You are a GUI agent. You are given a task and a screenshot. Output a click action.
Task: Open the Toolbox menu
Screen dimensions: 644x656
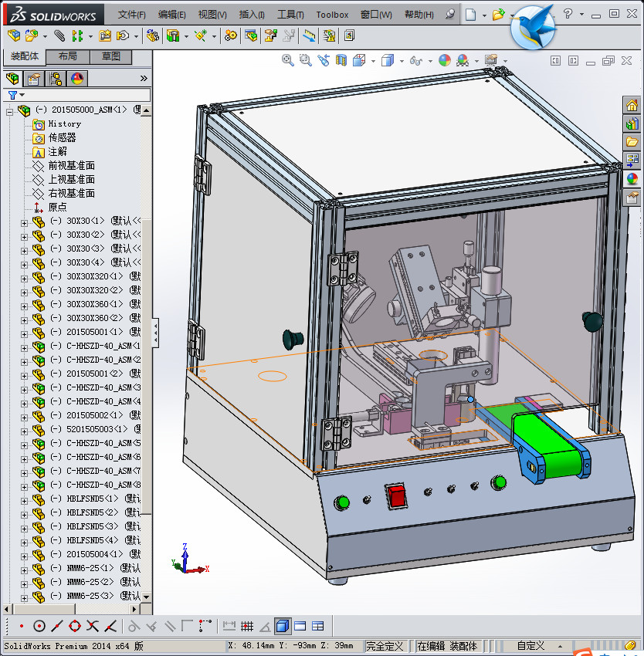[x=332, y=15]
